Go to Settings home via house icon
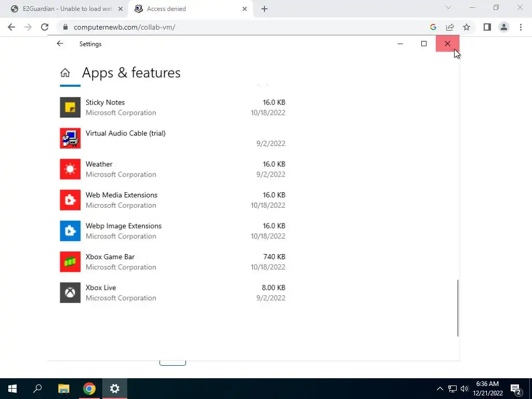This screenshot has width=532, height=399. 65,73
